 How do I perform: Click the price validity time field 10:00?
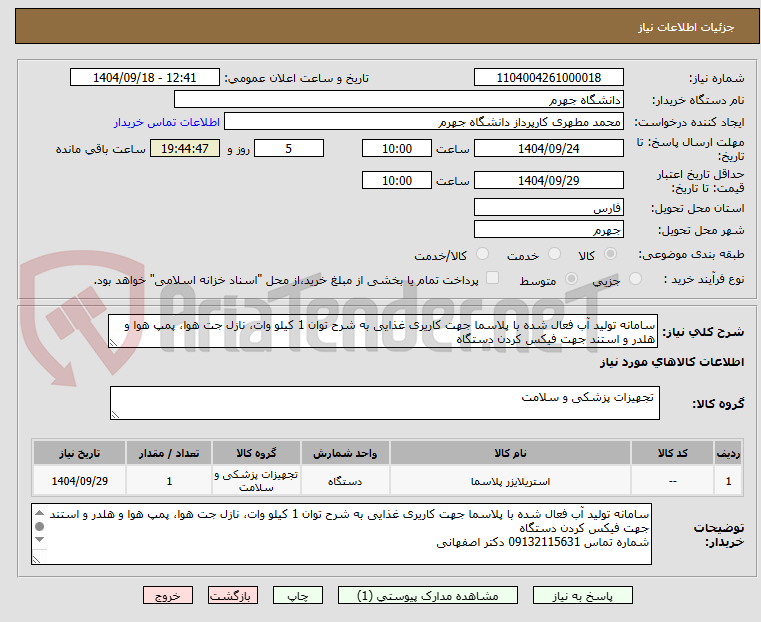397,180
